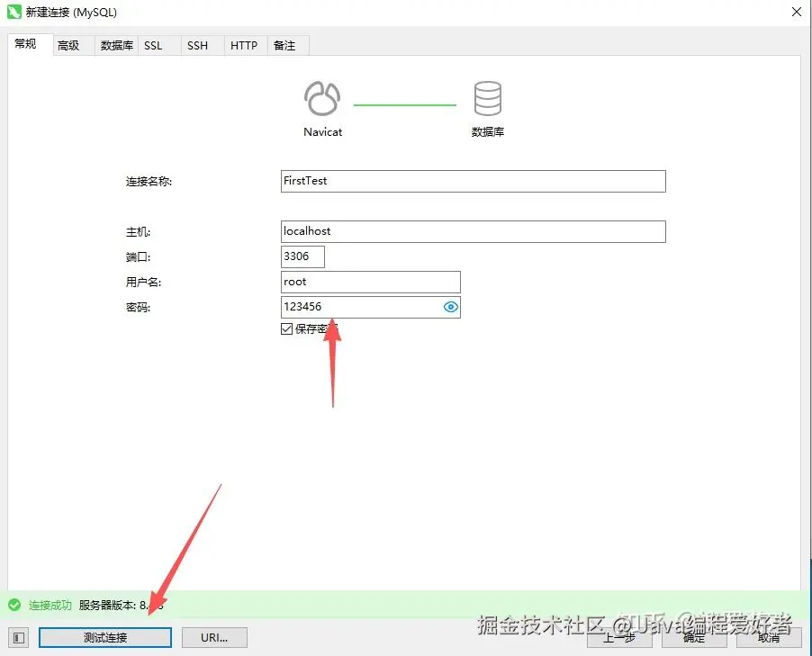This screenshot has height=656, width=812.
Task: Switch to the SSH tab
Action: click(202, 46)
